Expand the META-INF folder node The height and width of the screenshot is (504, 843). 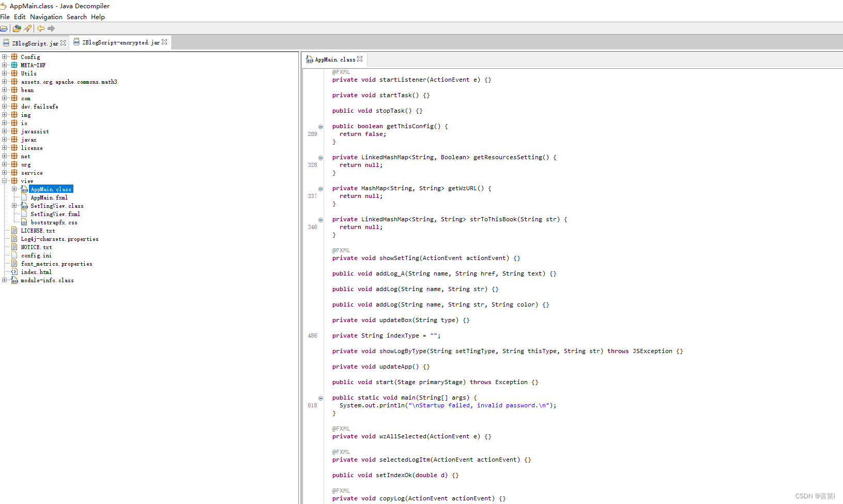coord(5,65)
